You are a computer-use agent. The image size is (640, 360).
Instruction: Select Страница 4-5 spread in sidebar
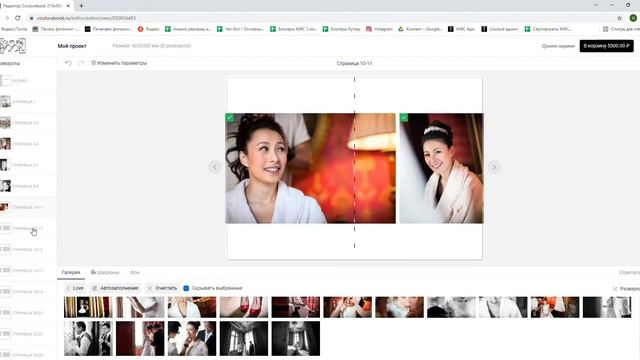pyautogui.click(x=27, y=144)
